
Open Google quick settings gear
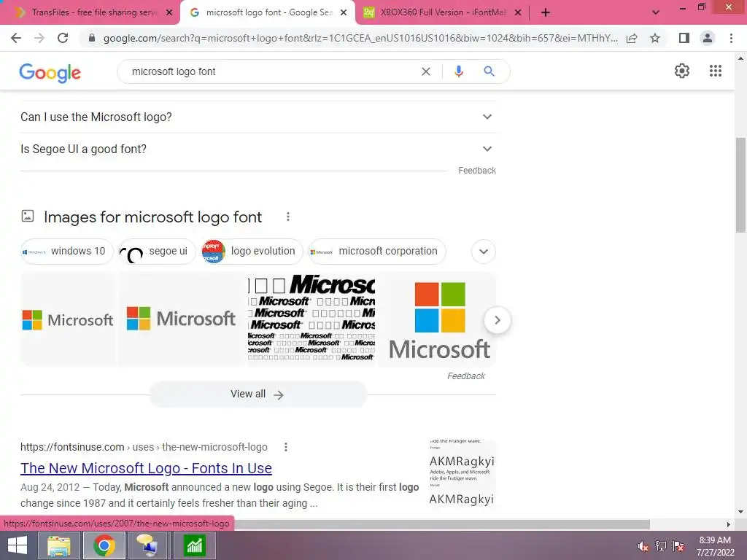coord(682,71)
